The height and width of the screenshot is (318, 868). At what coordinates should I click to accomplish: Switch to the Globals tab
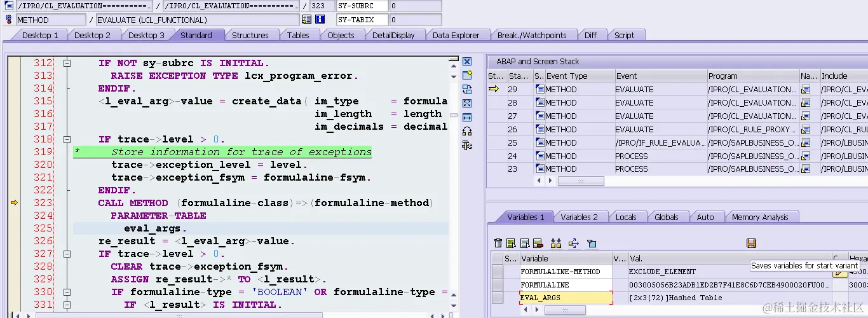tap(666, 217)
